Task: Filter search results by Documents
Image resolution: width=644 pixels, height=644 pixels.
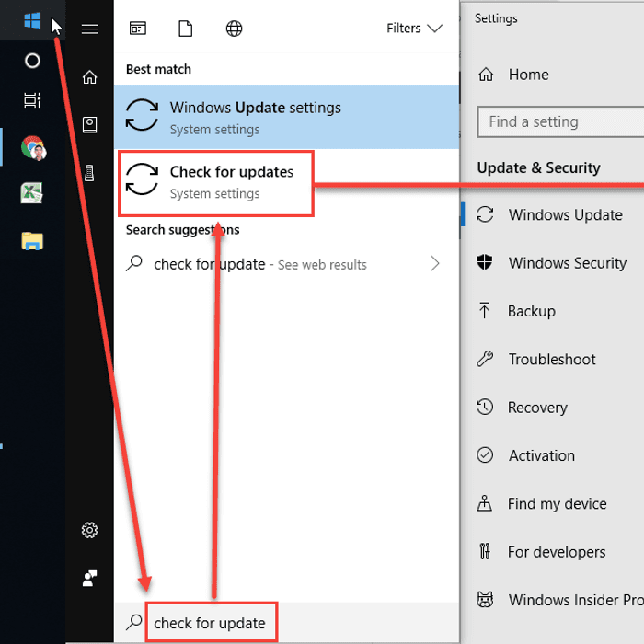Action: click(186, 29)
